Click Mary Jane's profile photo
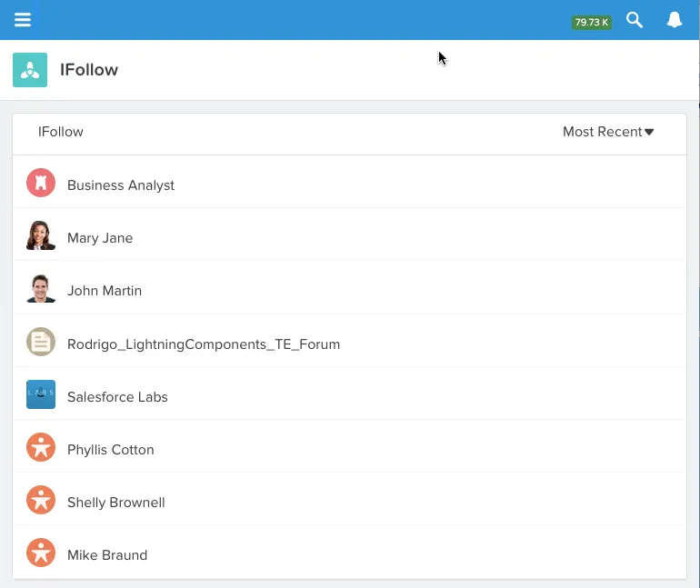This screenshot has width=700, height=588. (41, 235)
